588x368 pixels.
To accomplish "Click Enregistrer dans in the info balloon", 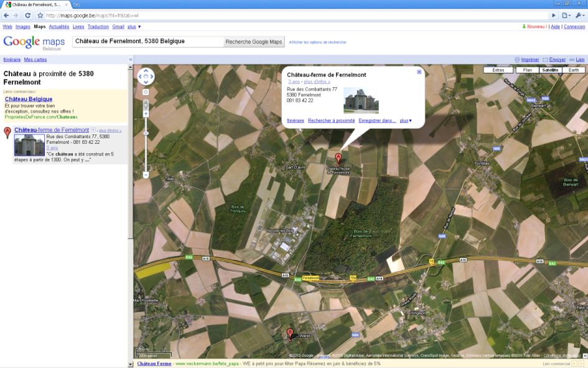I will pyautogui.click(x=377, y=120).
